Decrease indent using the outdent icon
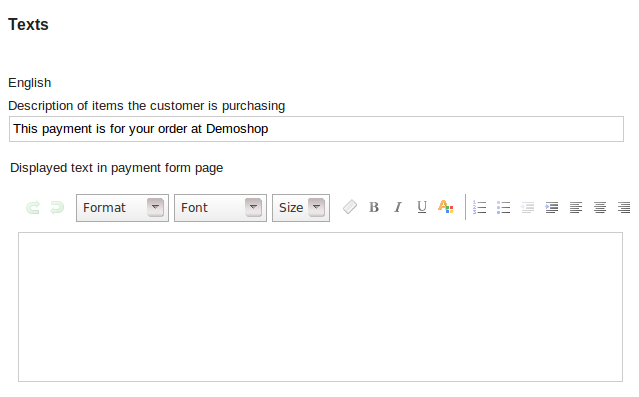 pyautogui.click(x=527, y=207)
